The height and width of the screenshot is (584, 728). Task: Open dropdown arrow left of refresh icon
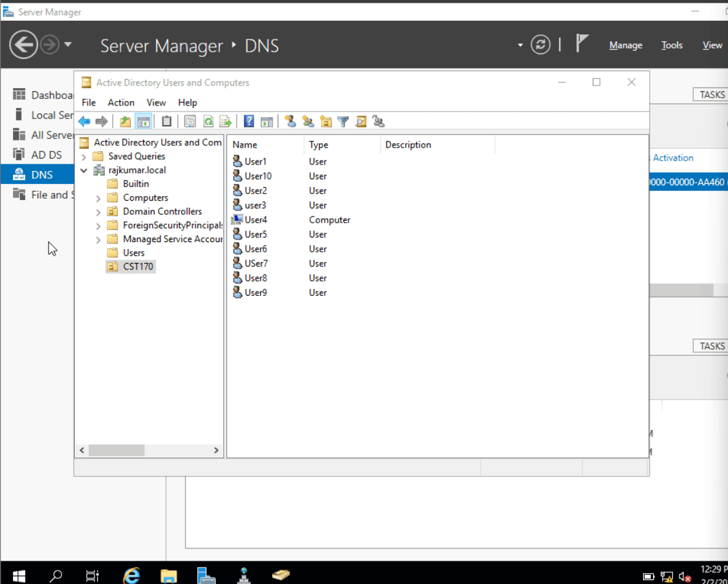click(x=520, y=45)
